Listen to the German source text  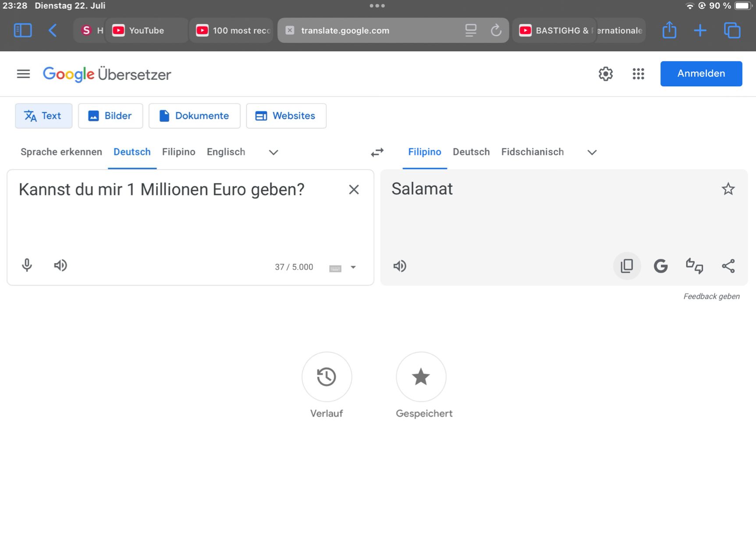(x=60, y=265)
